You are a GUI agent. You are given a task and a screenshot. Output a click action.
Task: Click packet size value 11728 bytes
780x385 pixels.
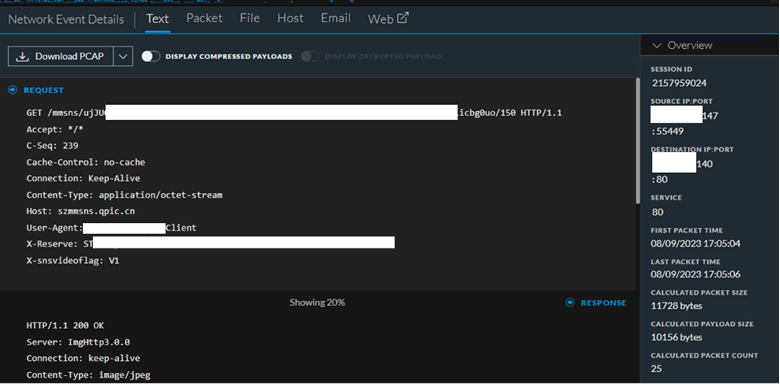(677, 306)
